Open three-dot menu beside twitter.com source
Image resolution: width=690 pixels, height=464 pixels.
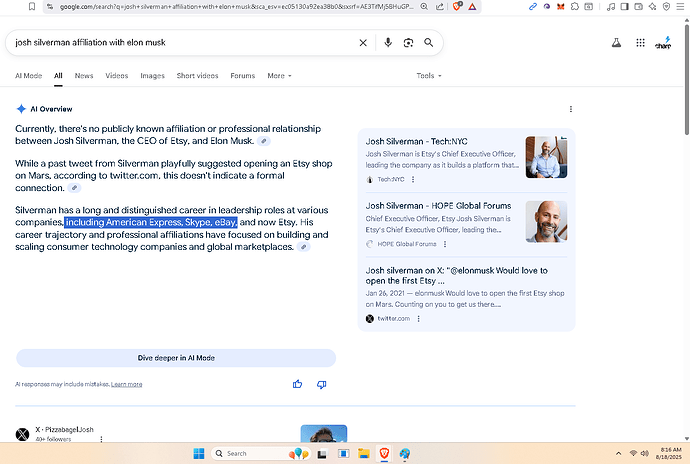tap(418, 319)
